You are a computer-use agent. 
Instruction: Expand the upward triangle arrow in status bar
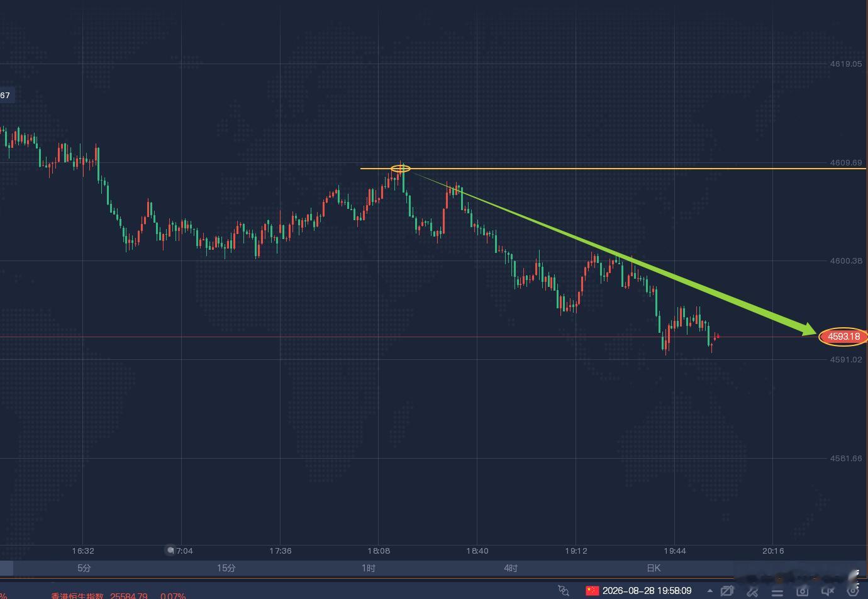point(709,591)
